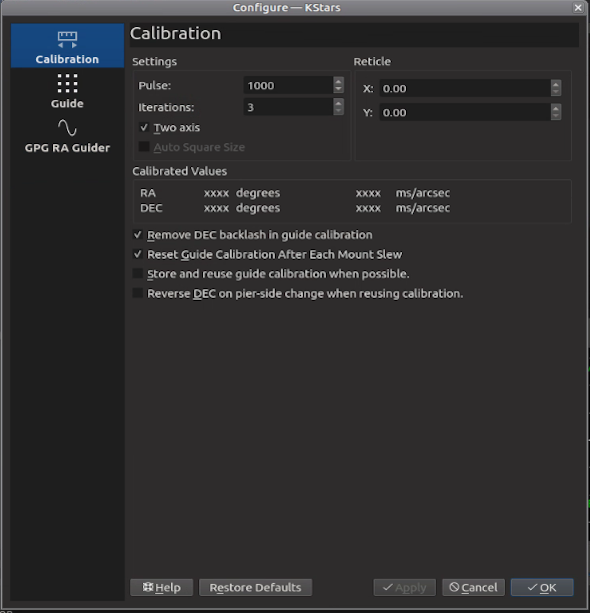Image resolution: width=590 pixels, height=613 pixels.
Task: Select the Guide dotted grid icon
Action: point(67,83)
